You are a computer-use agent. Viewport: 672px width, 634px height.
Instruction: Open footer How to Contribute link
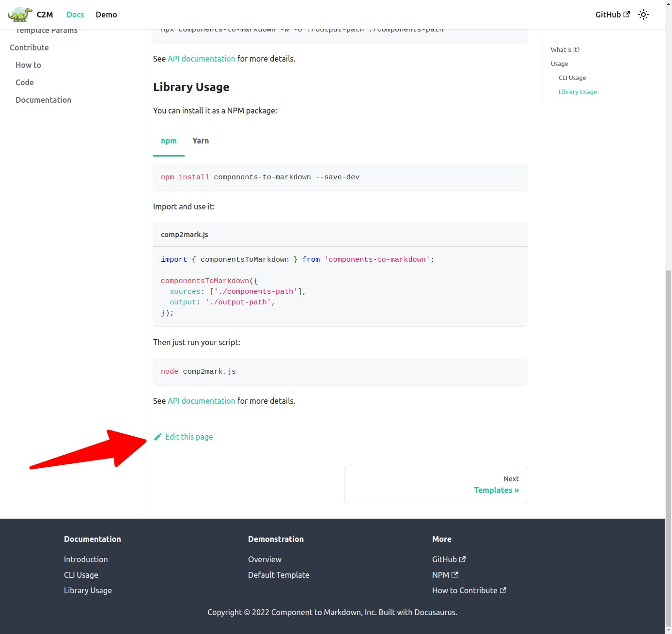(x=469, y=590)
